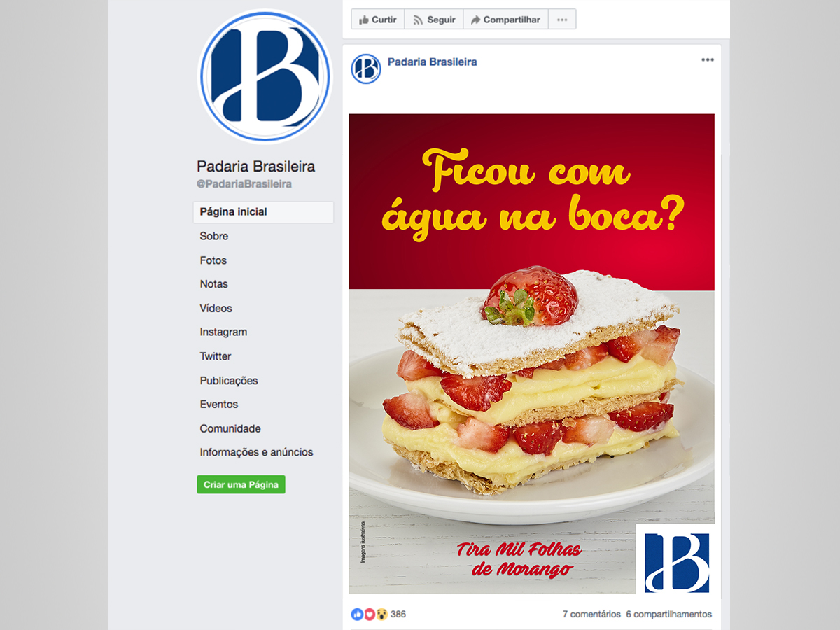Click the red heart reaction icon
840x630 pixels.
pyautogui.click(x=369, y=614)
